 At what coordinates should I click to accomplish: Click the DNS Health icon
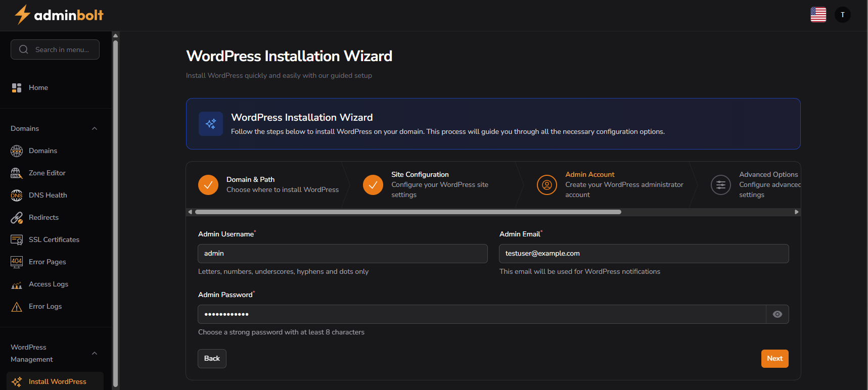(17, 195)
